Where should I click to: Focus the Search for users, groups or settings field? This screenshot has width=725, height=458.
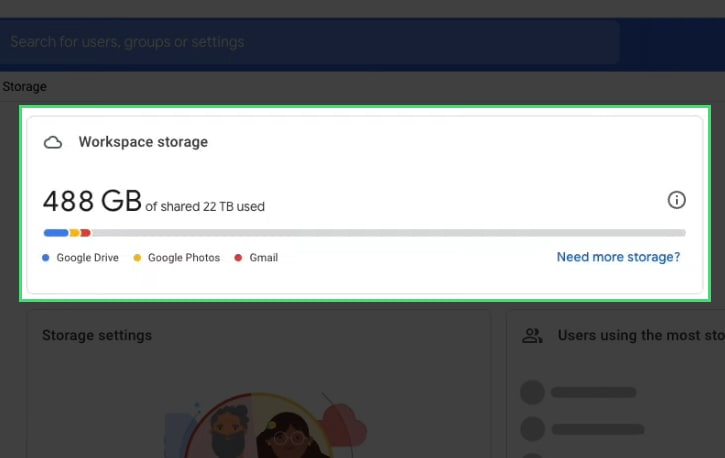pos(308,42)
